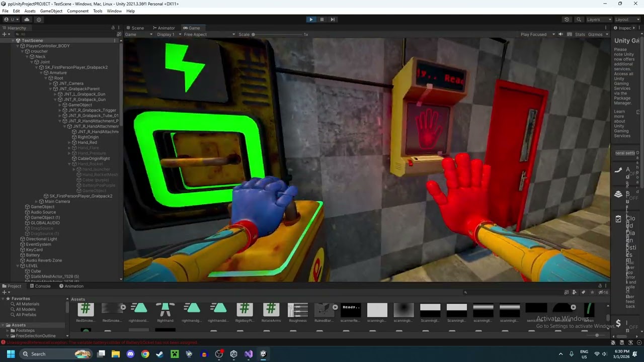
Task: Open the account dropdown in toolbar
Action: pyautogui.click(x=10, y=20)
